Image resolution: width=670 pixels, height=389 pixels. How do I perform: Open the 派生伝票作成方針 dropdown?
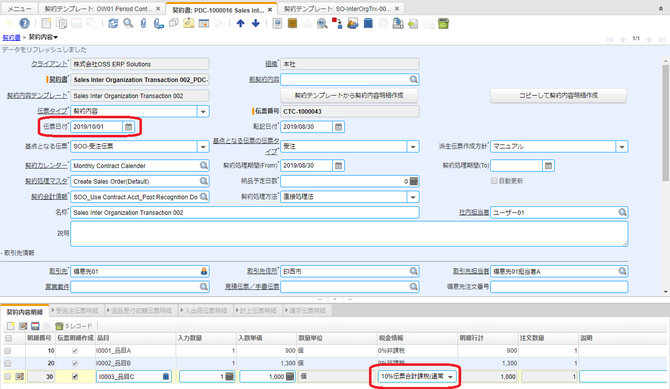click(622, 146)
